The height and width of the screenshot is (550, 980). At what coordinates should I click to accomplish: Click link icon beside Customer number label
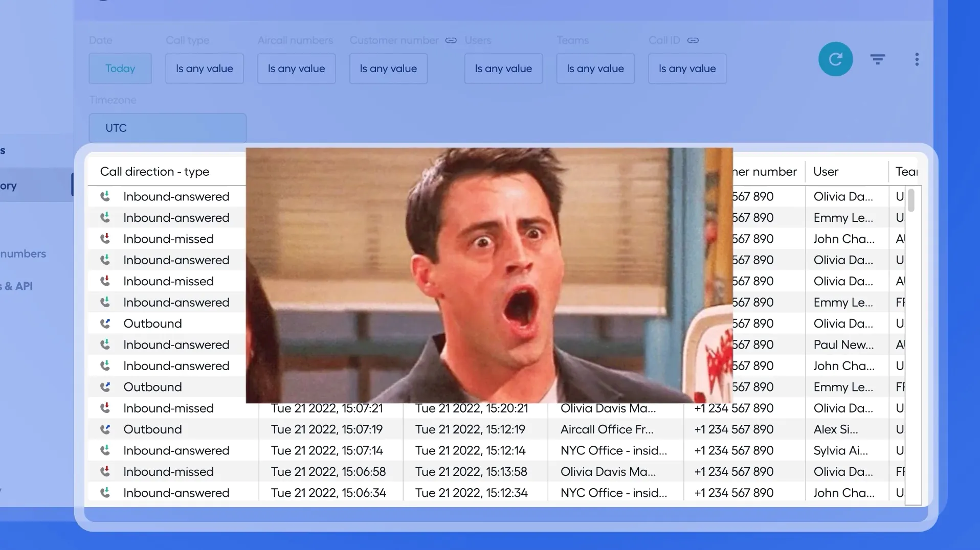pyautogui.click(x=451, y=40)
